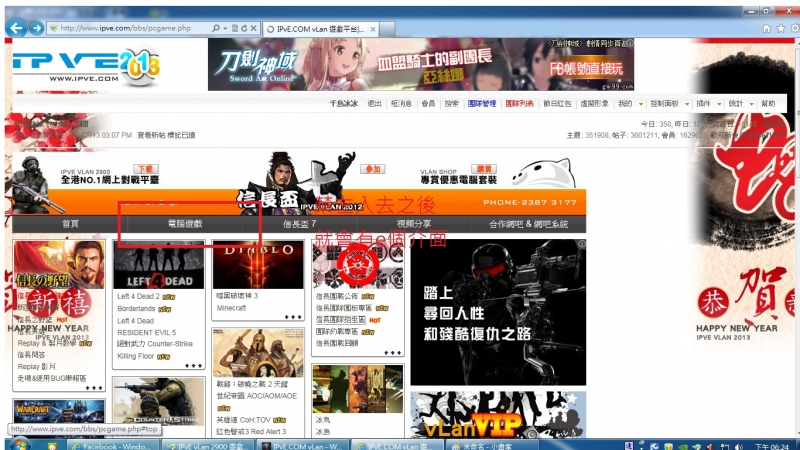Click the browser Forward arrow button
800x450 pixels.
[36, 28]
